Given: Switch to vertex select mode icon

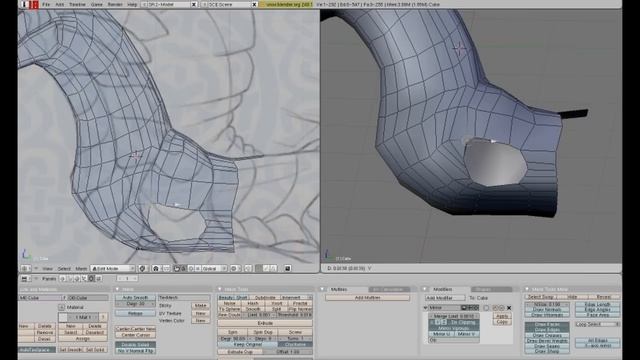Looking at the screenshot, I should coord(259,268).
